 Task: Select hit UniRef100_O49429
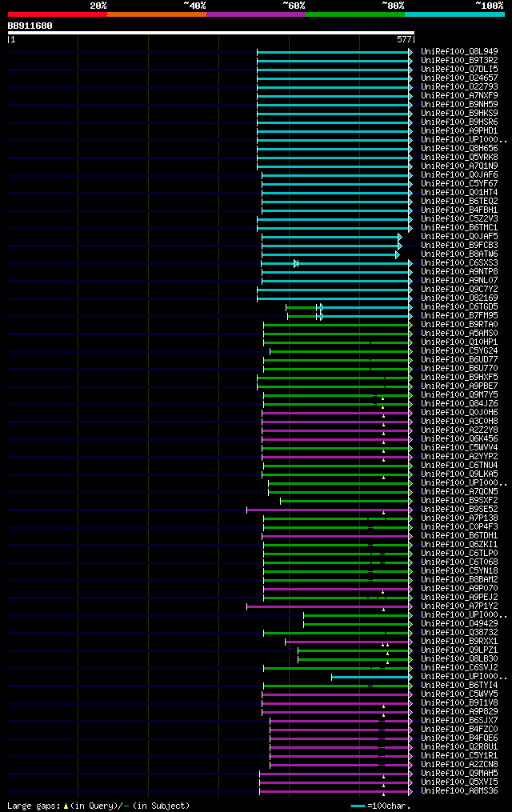coord(459,624)
